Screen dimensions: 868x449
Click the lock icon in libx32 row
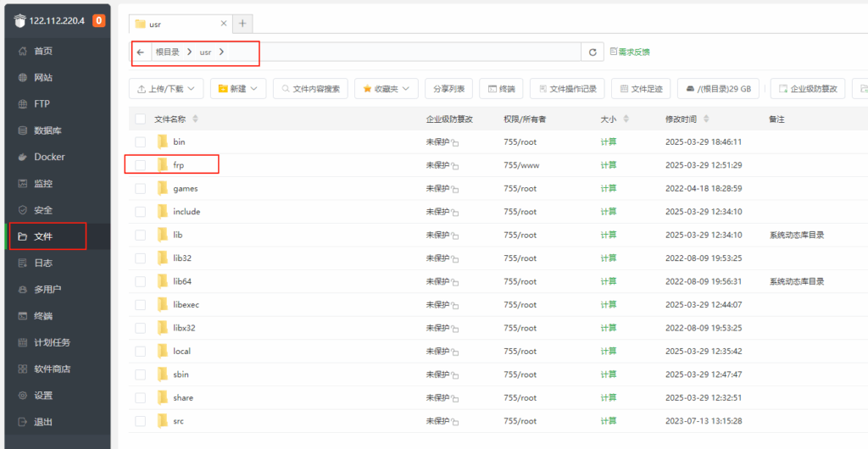pyautogui.click(x=455, y=329)
